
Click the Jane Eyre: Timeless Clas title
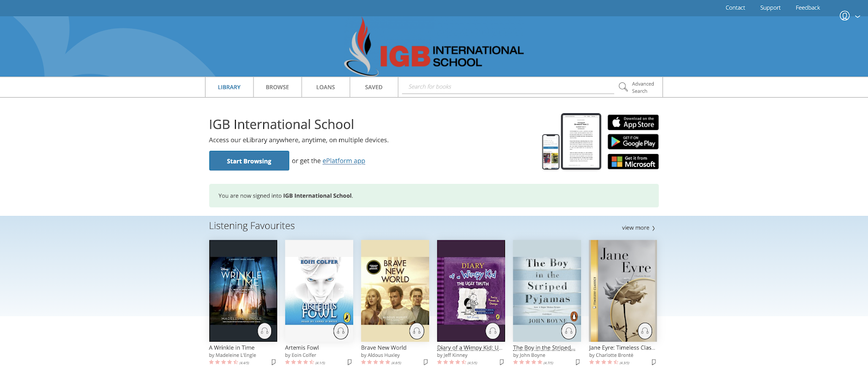(x=622, y=348)
